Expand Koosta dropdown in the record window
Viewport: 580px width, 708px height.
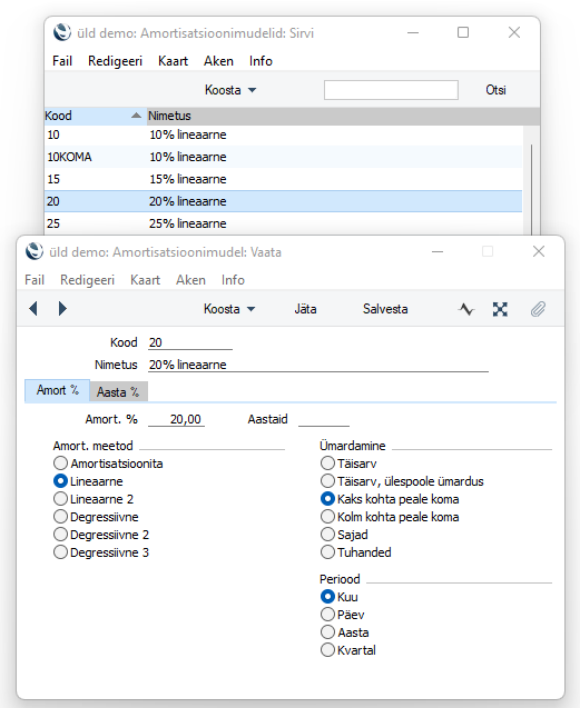(229, 309)
